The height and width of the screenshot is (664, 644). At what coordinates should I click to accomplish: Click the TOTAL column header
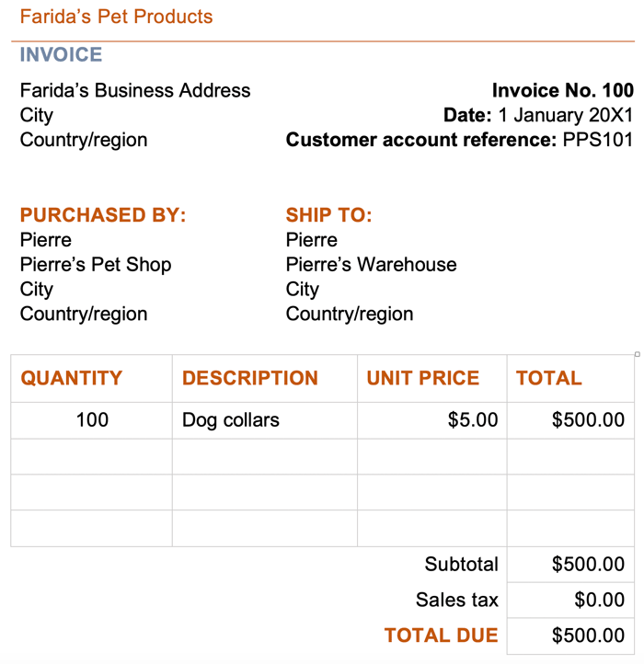549,378
